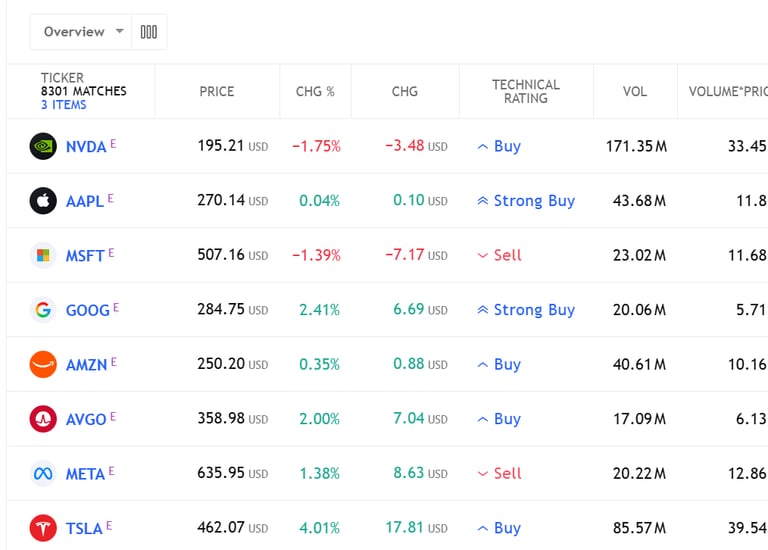Sort by the CHG % column header
768x550 pixels.
tap(315, 91)
